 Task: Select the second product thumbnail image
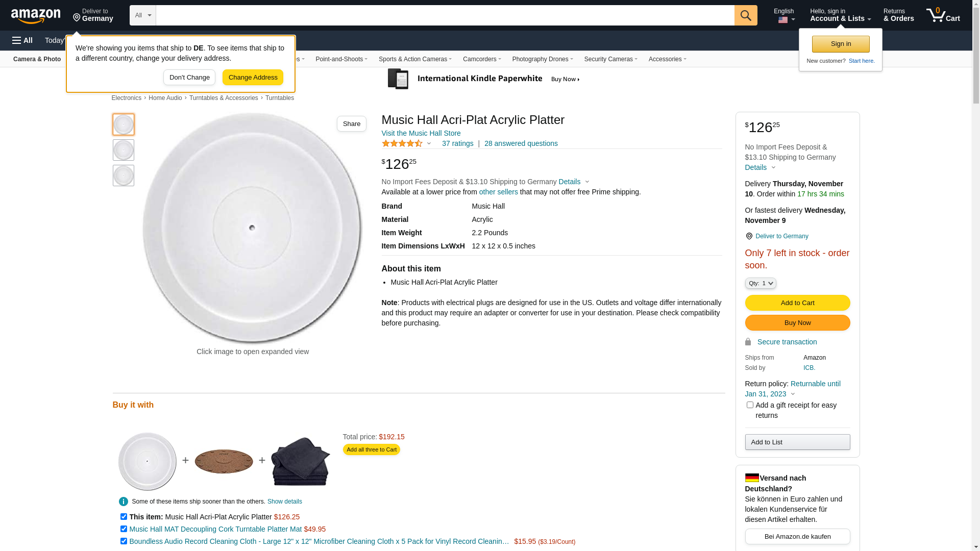124,150
